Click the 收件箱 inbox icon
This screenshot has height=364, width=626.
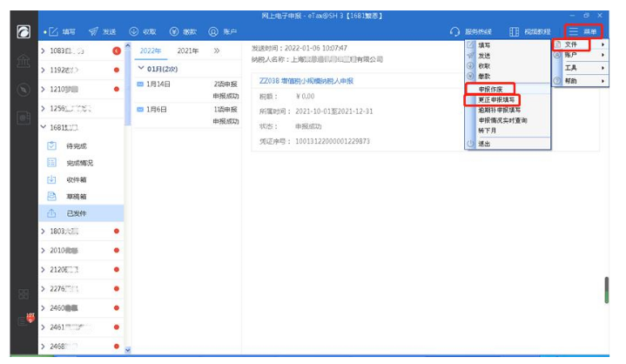coord(51,179)
